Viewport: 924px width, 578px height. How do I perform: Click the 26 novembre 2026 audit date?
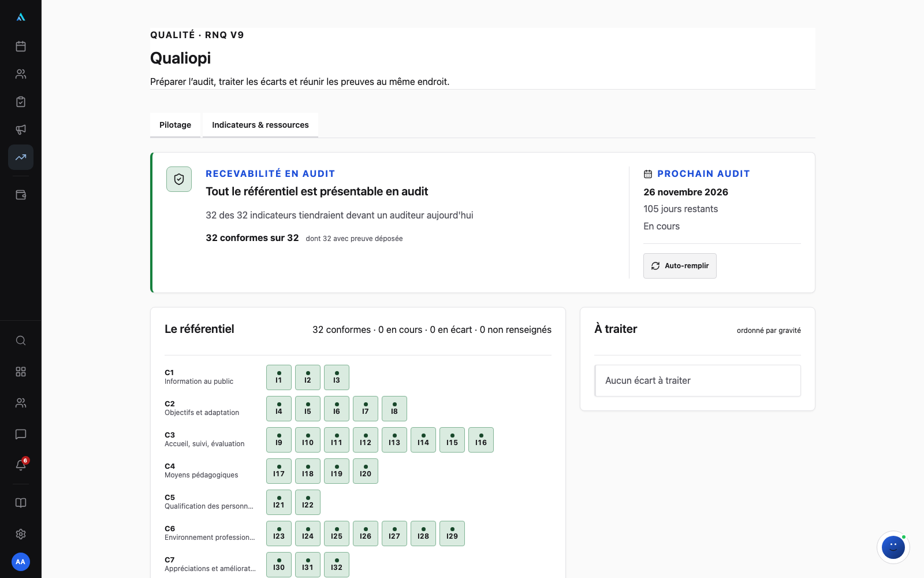point(686,192)
